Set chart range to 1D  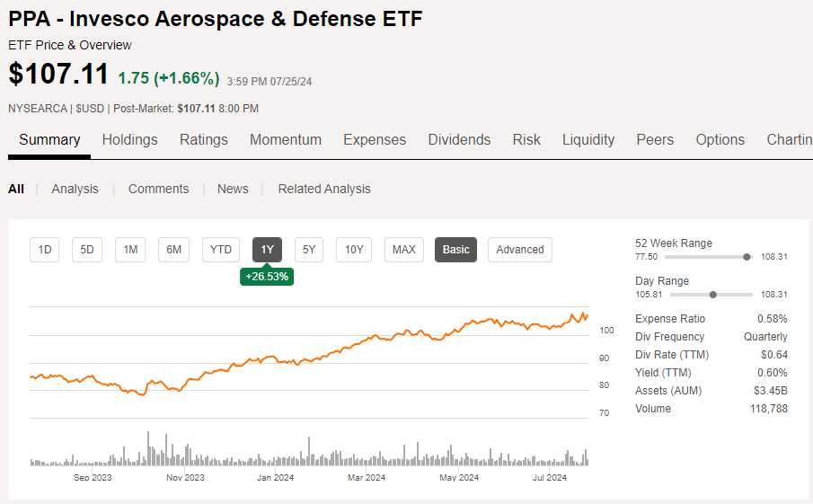[x=45, y=250]
